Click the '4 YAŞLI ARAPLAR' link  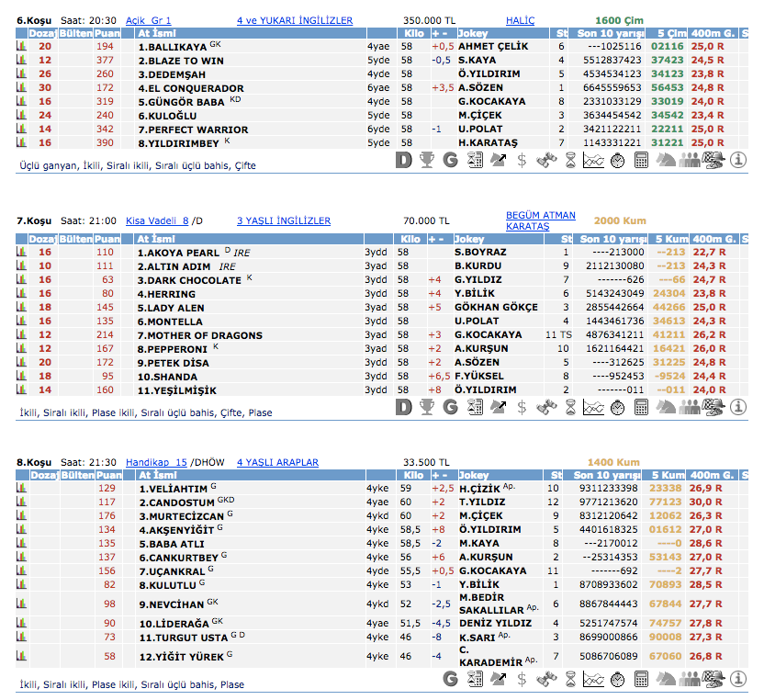277,462
